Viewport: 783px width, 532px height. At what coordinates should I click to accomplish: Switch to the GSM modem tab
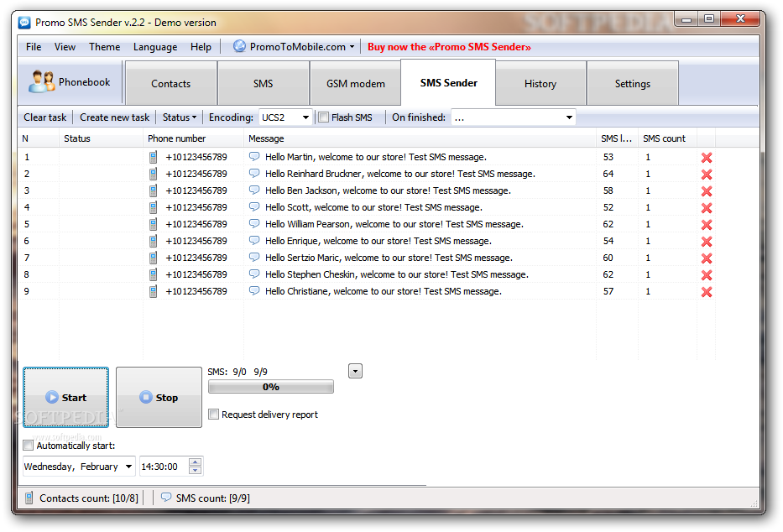356,83
